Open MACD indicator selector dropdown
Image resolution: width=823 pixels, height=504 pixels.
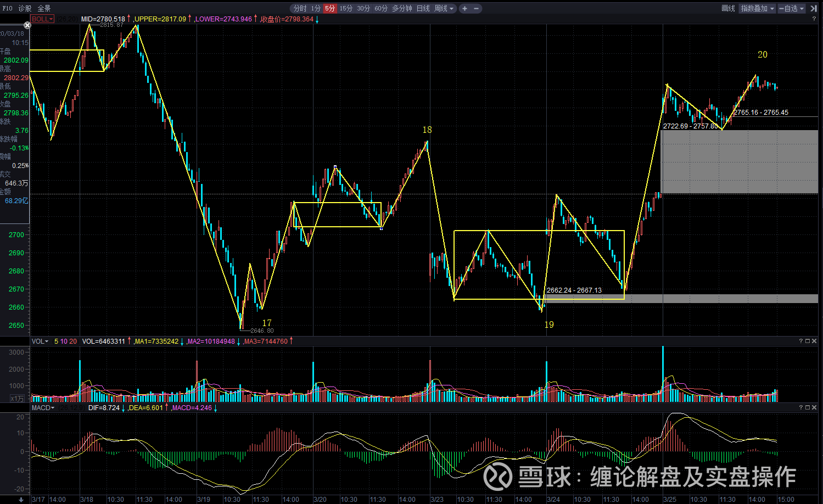click(43, 407)
